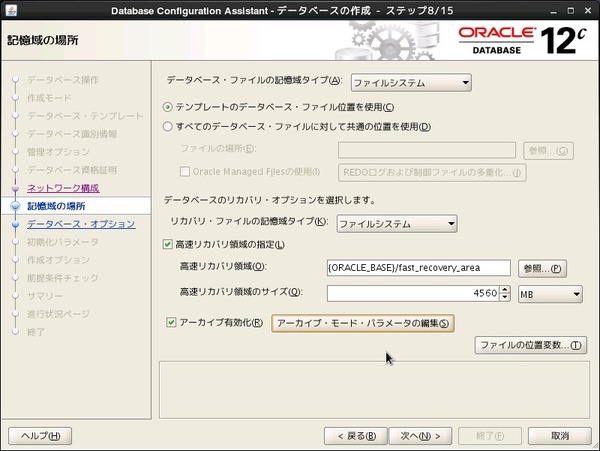Click 前提条件チェック step label

[x=63, y=278]
